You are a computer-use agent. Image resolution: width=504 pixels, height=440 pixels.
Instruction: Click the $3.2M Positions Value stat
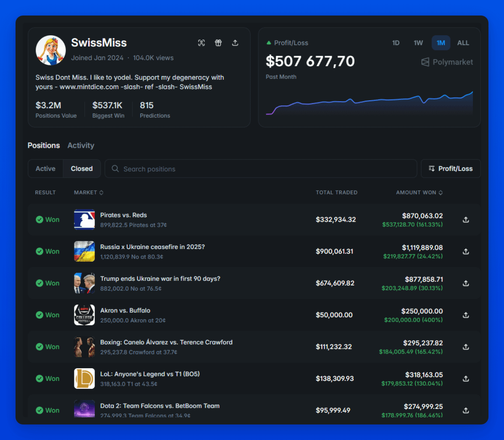[x=56, y=110]
